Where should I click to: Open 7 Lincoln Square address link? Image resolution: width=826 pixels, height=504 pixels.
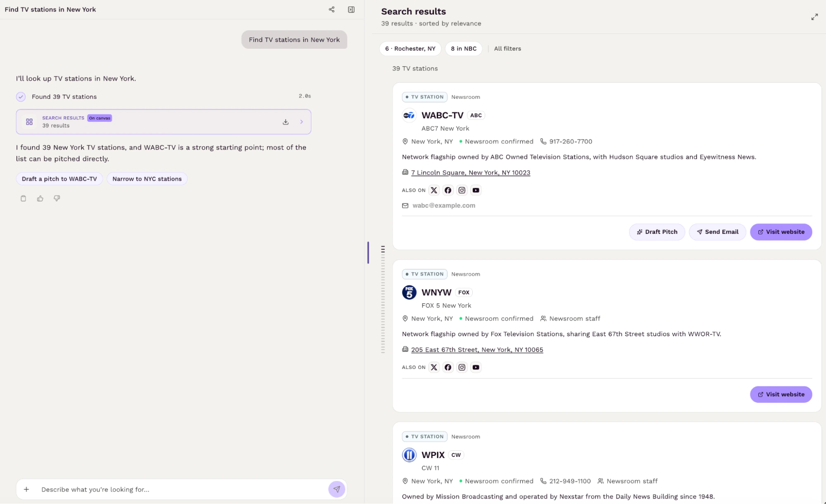[x=471, y=173]
